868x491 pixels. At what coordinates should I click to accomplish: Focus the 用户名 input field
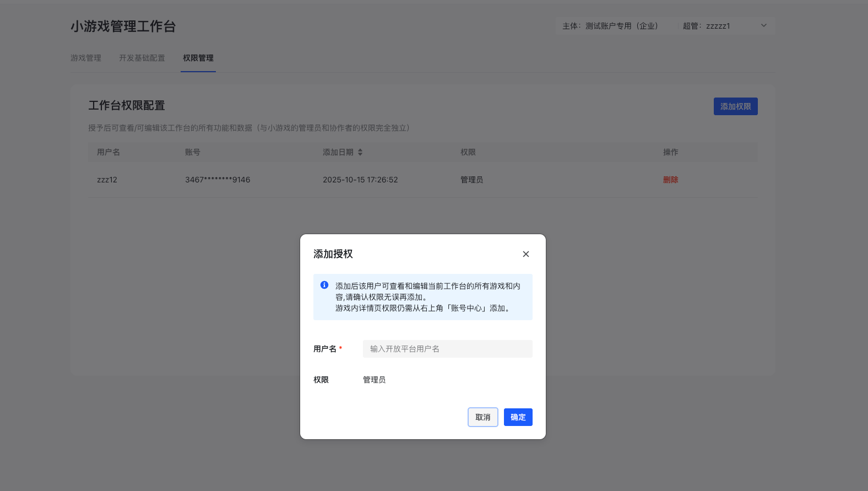pyautogui.click(x=447, y=349)
